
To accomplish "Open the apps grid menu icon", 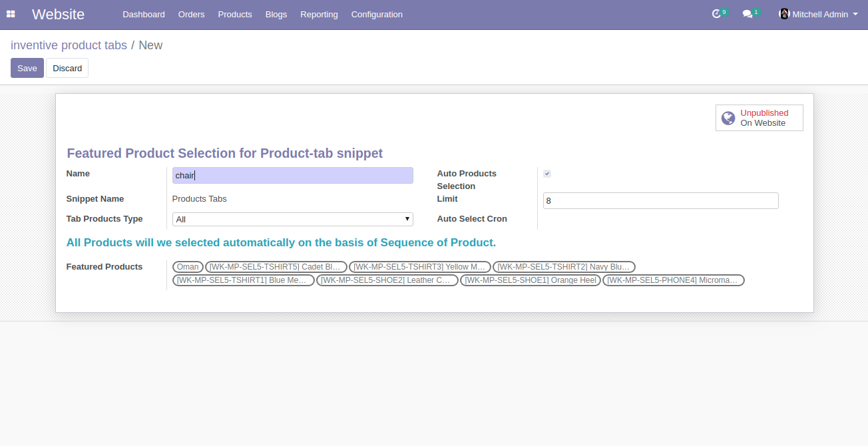I will tap(11, 14).
